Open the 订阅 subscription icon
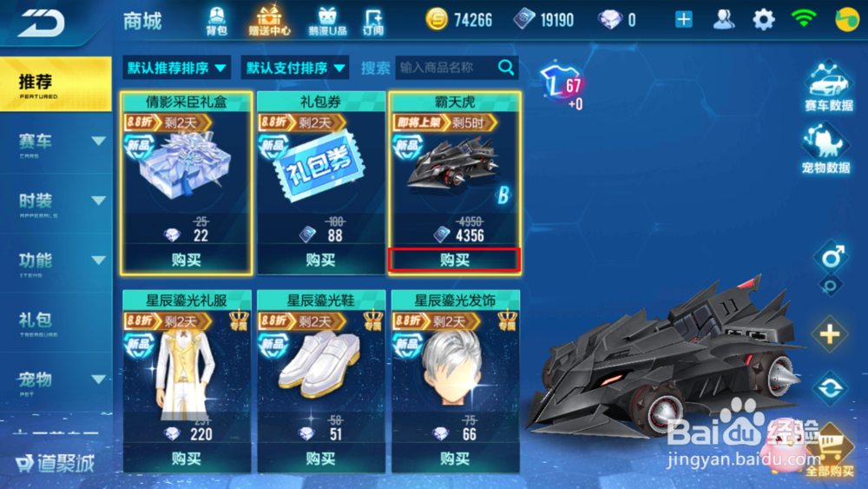This screenshot has height=489, width=868. pos(373,21)
